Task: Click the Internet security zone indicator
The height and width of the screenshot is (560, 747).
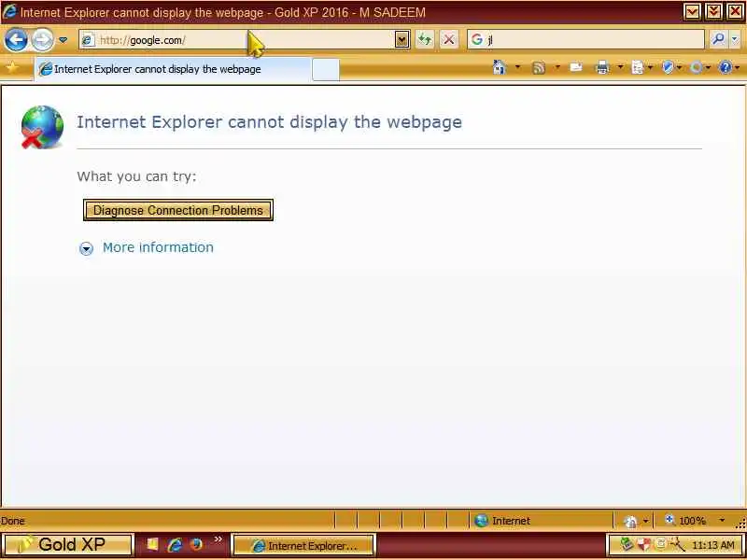Action: click(503, 521)
